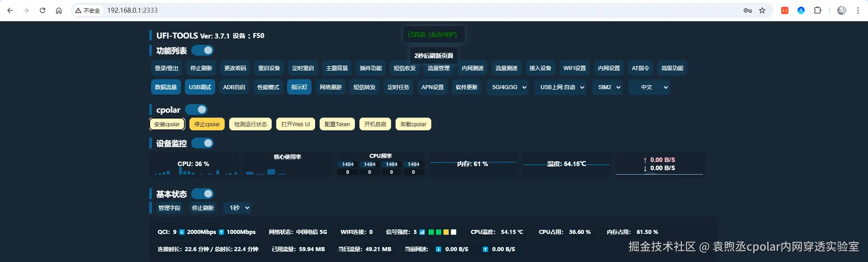Image resolution: width=868 pixels, height=262 pixels.
Task: Open WIFI设置 settings
Action: point(574,68)
